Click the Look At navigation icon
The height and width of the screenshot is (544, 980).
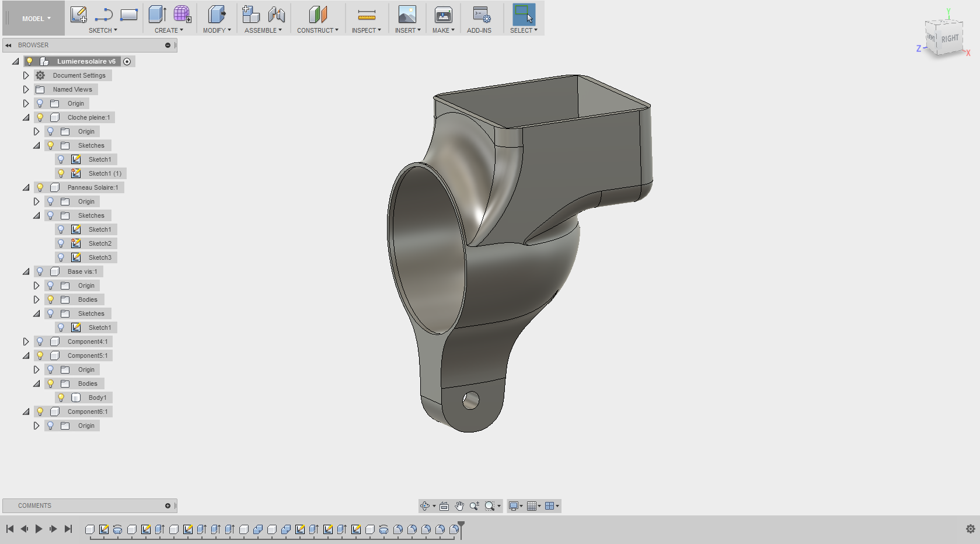(x=444, y=506)
